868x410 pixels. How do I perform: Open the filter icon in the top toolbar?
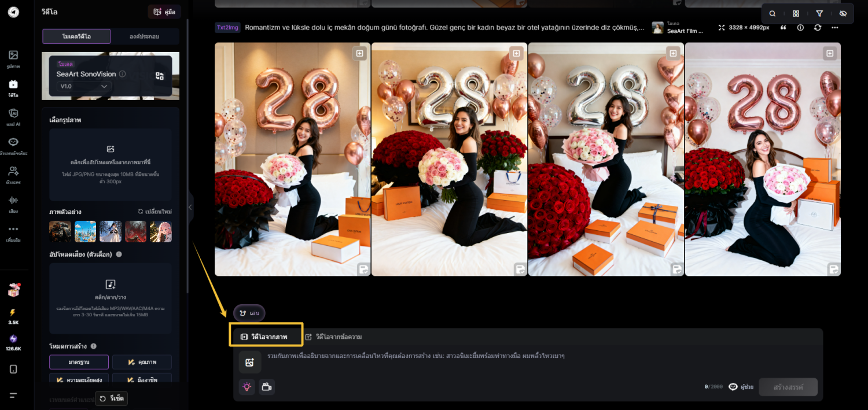819,13
